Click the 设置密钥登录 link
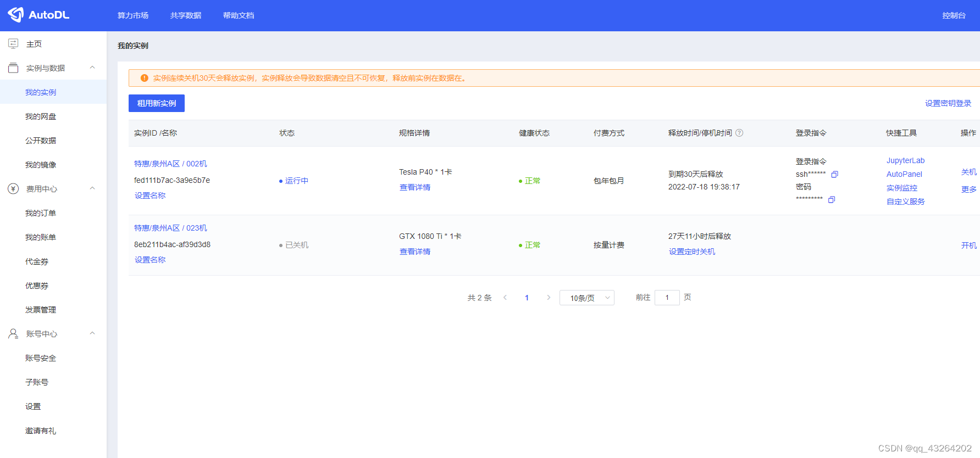The width and height of the screenshot is (980, 458). pos(948,103)
